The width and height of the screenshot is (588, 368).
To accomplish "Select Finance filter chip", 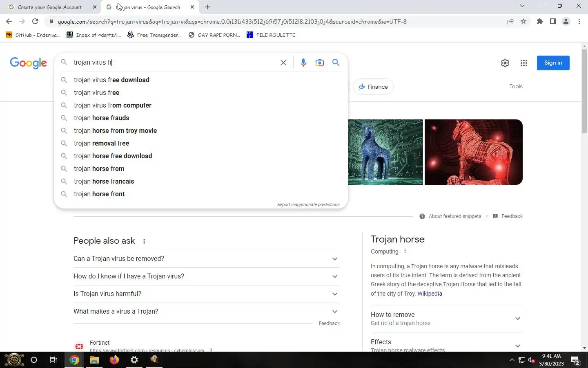I will click(x=373, y=87).
